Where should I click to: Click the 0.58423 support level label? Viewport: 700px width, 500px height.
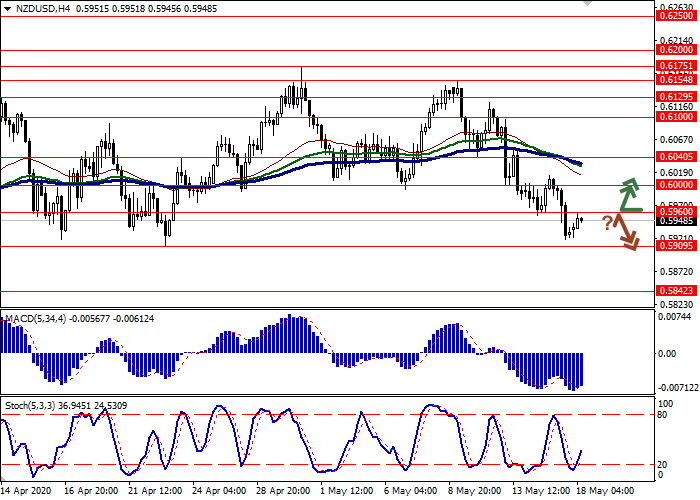(675, 290)
